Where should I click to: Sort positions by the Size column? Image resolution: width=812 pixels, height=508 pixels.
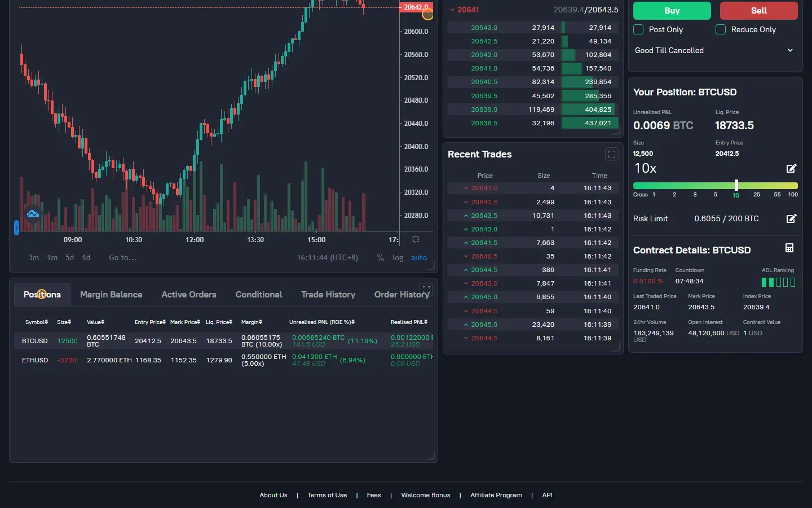click(x=64, y=322)
